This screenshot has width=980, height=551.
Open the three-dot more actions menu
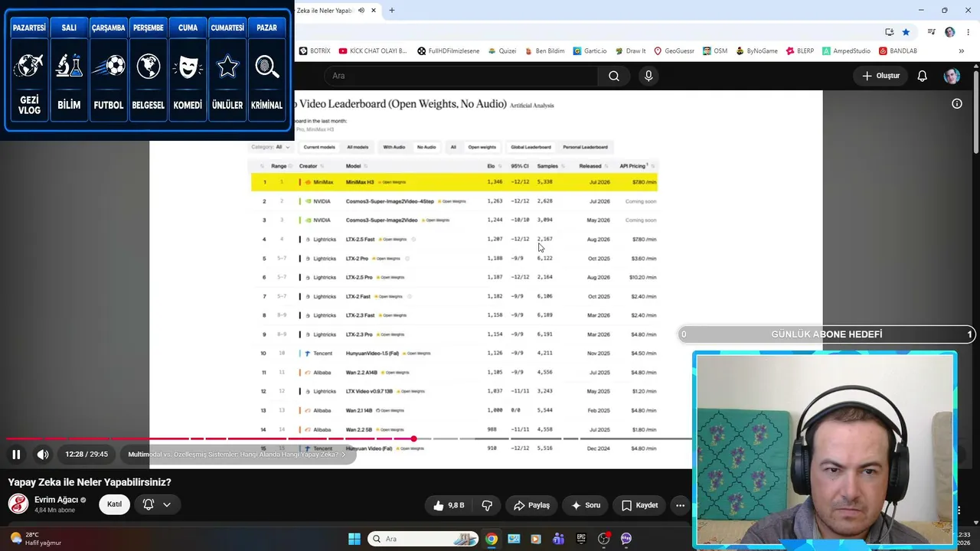coord(680,505)
